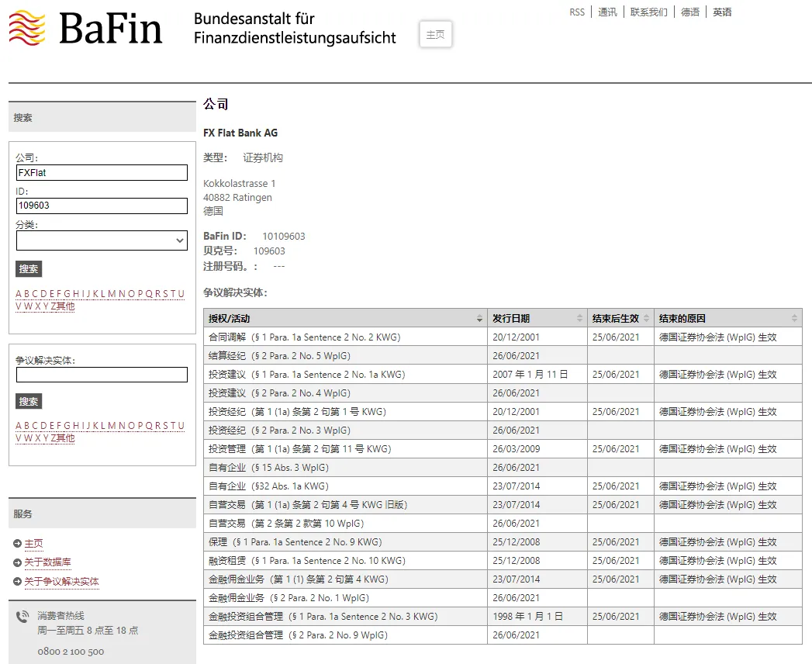The height and width of the screenshot is (664, 812).
Task: Click date 2007 年 1 月 11 日
Action: [x=530, y=375]
